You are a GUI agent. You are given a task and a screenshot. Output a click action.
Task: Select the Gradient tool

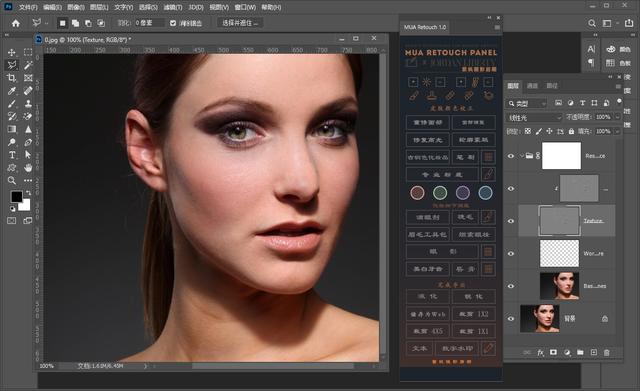(11, 129)
